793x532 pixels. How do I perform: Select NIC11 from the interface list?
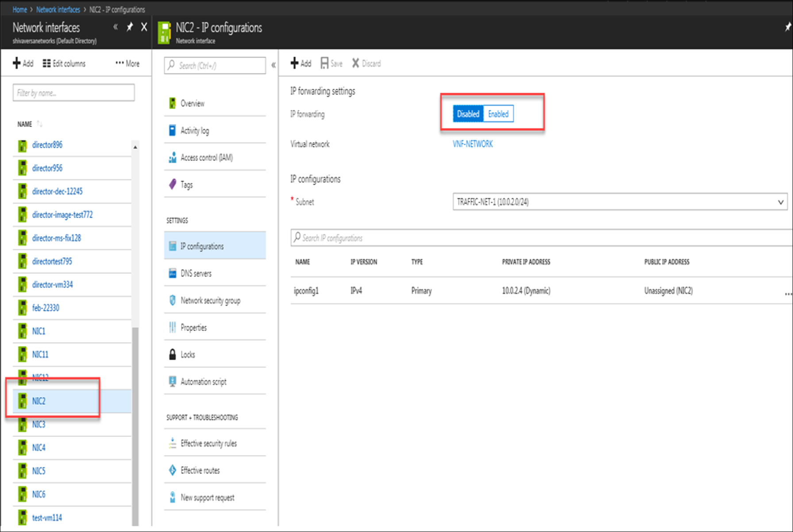pyautogui.click(x=40, y=354)
